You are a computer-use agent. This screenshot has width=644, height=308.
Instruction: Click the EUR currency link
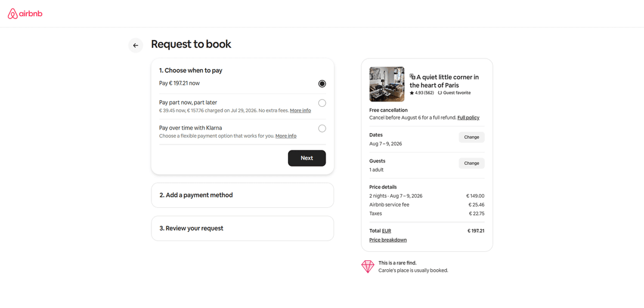[386, 231]
